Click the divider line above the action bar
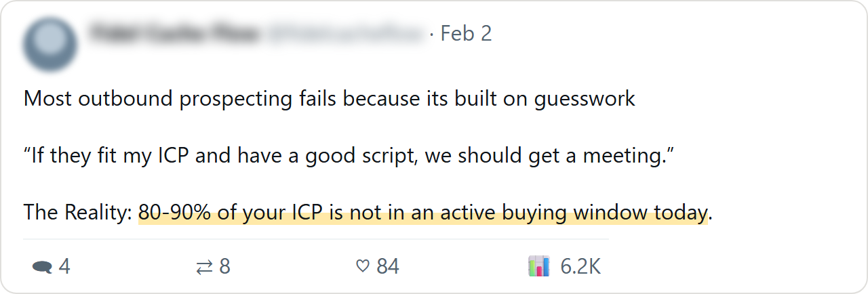 pos(316,239)
